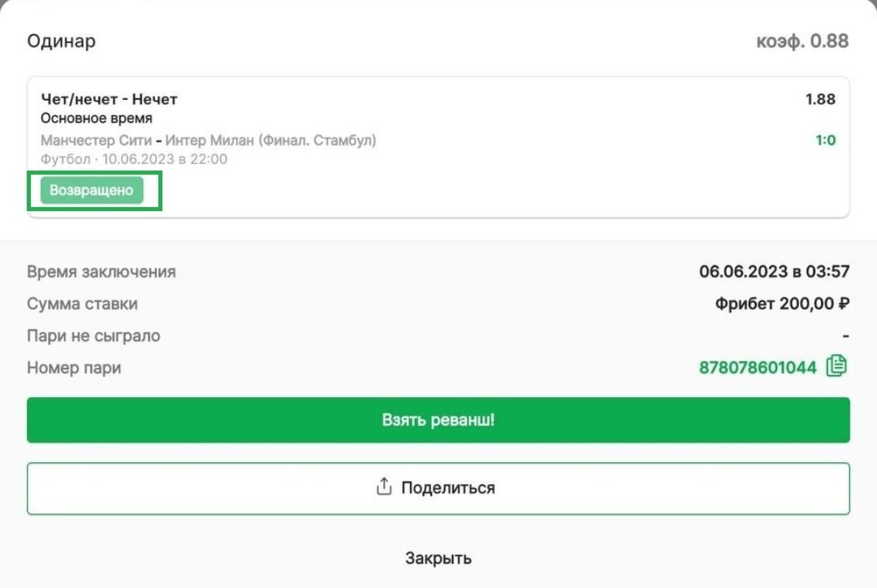This screenshot has height=588, width=877.
Task: Click the Фрибет 200,00 ₽ stake amount
Action: (782, 304)
